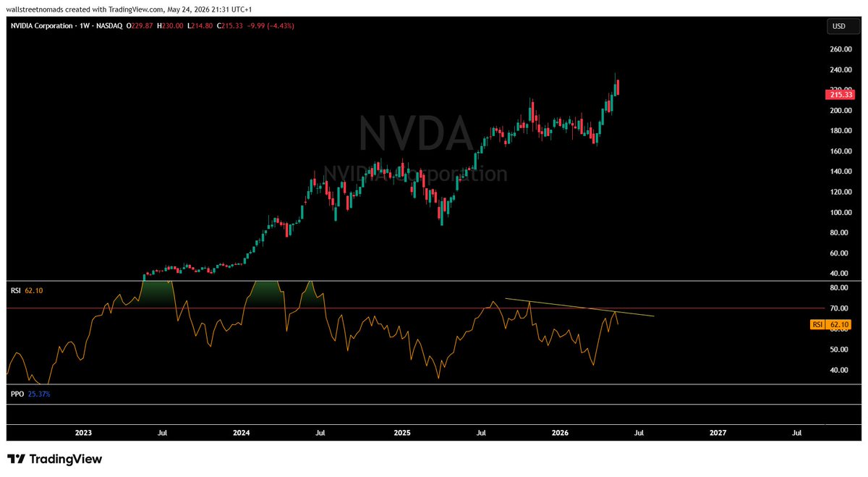Click the 2024 label on the time axis
This screenshot has width=868, height=477.
pyautogui.click(x=242, y=433)
